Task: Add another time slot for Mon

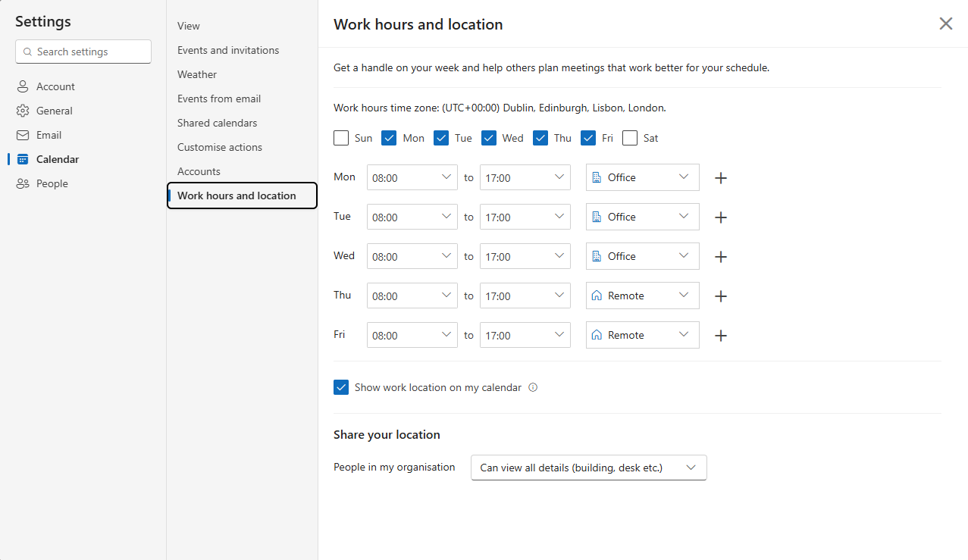Action: (721, 178)
